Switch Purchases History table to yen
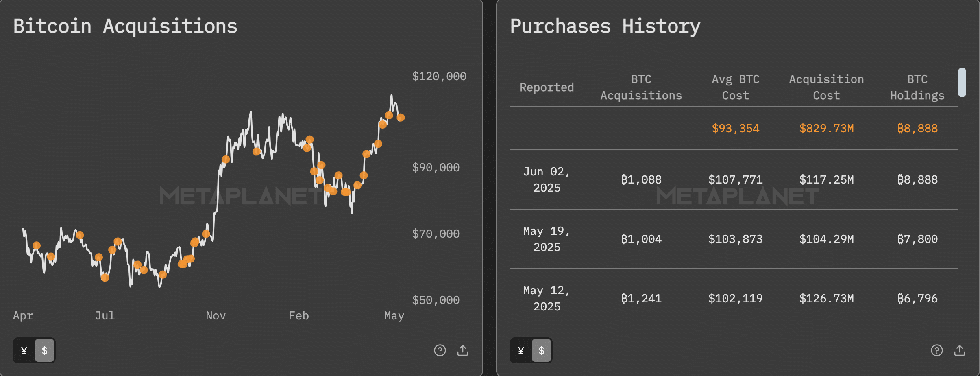 pyautogui.click(x=521, y=350)
